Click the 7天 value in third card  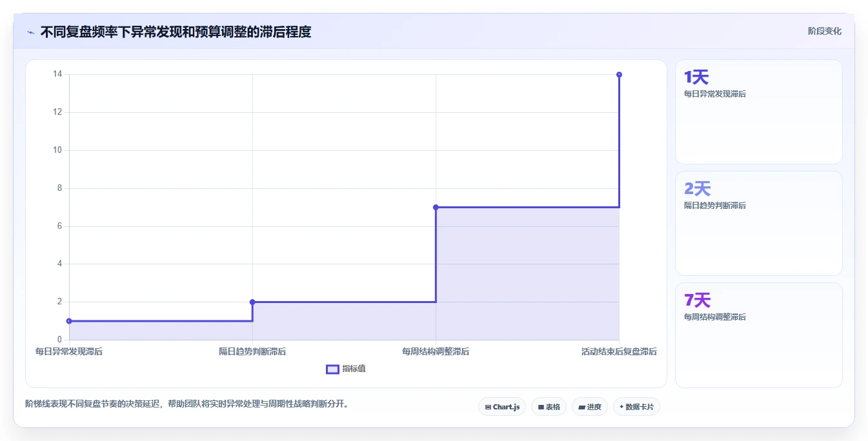697,300
